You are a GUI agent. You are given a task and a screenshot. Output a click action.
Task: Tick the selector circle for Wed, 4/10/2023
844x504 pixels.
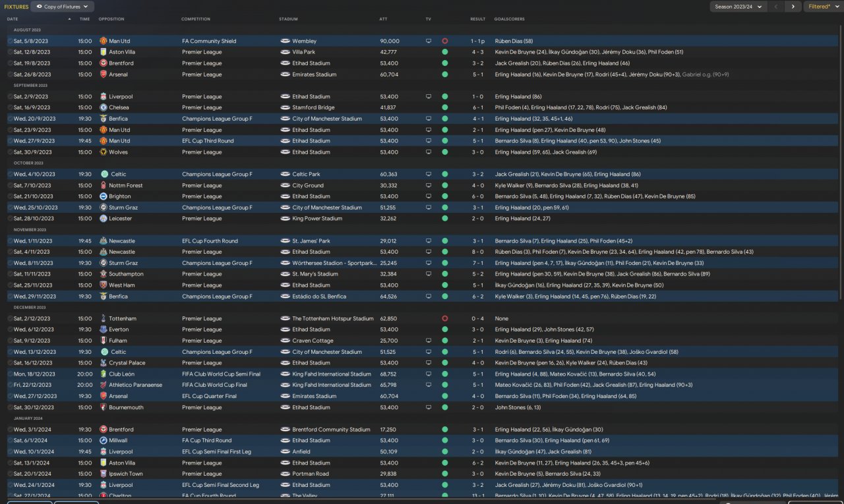coord(10,174)
